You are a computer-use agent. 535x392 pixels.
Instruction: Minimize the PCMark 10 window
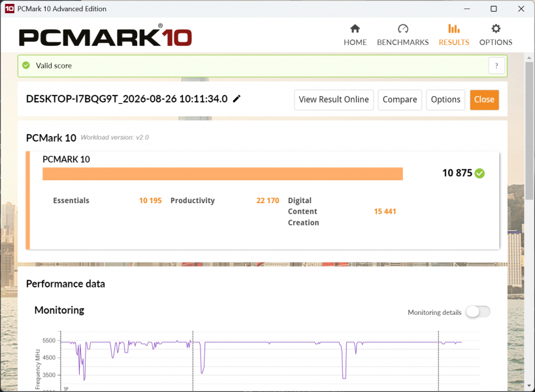click(467, 9)
